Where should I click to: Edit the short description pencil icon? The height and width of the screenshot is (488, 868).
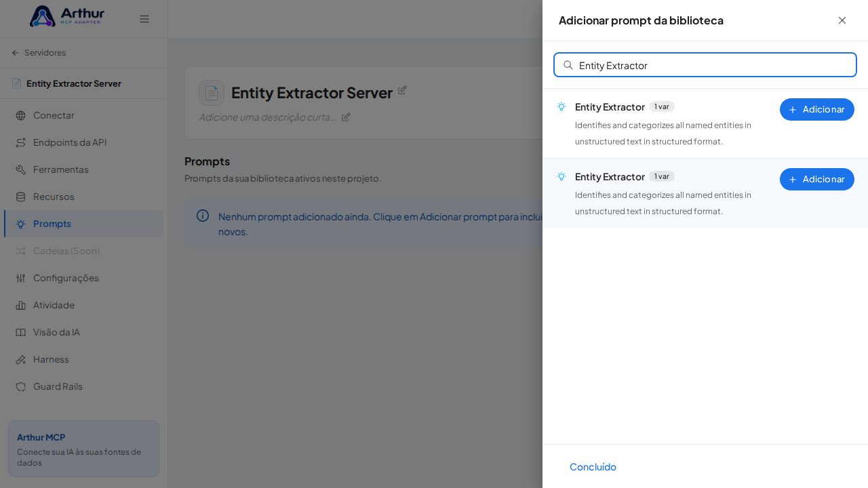point(346,117)
